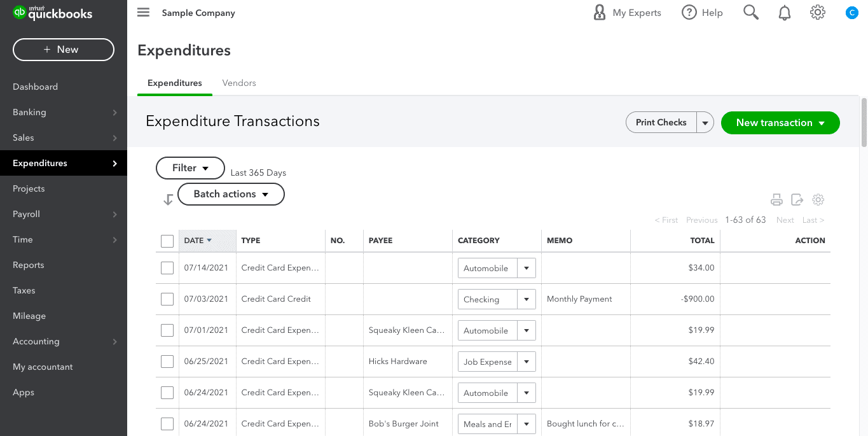
Task: Click the print list icon
Action: pos(776,200)
